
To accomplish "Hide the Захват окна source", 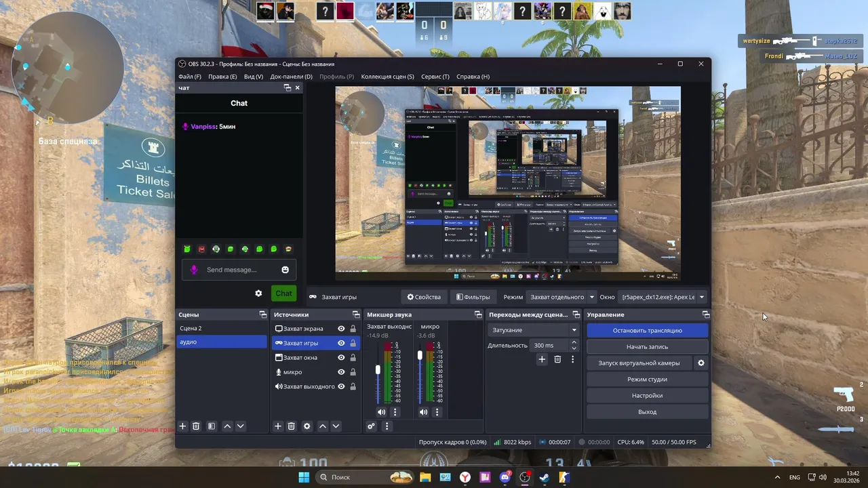I will coord(341,358).
